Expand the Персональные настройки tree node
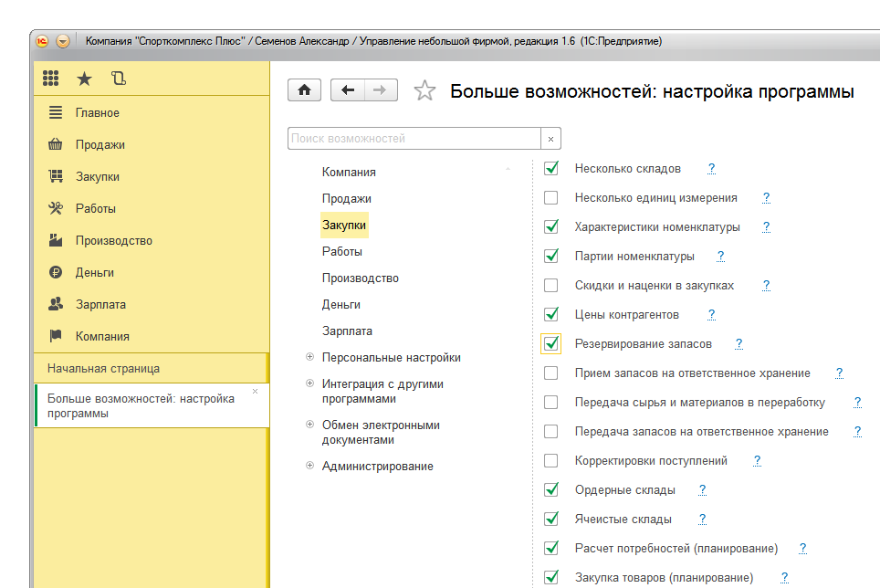This screenshot has height=588, width=880. pos(310,358)
